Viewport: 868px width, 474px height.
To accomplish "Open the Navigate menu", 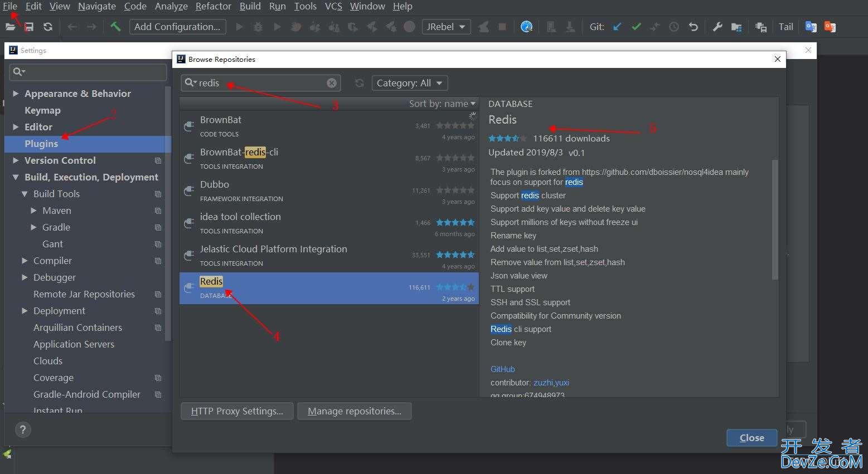I will tap(97, 6).
